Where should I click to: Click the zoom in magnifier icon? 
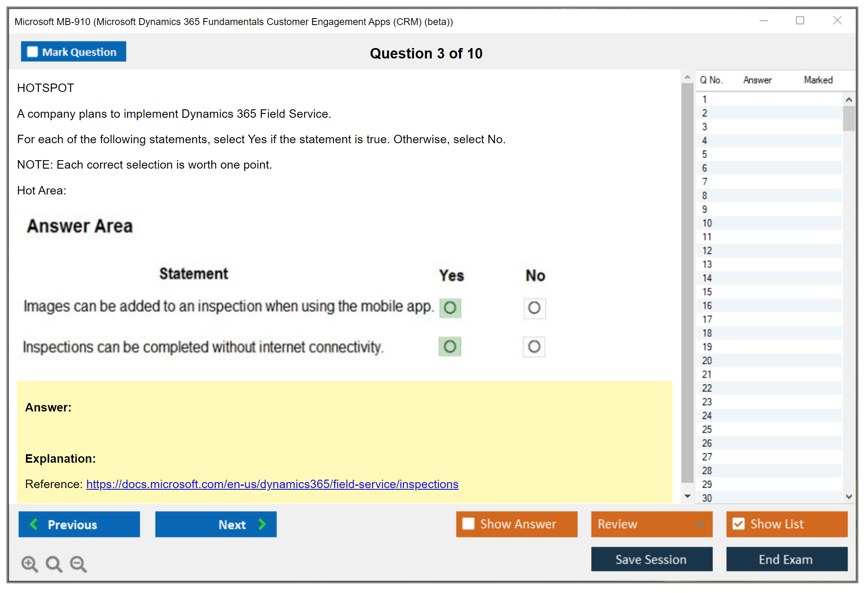[29, 564]
